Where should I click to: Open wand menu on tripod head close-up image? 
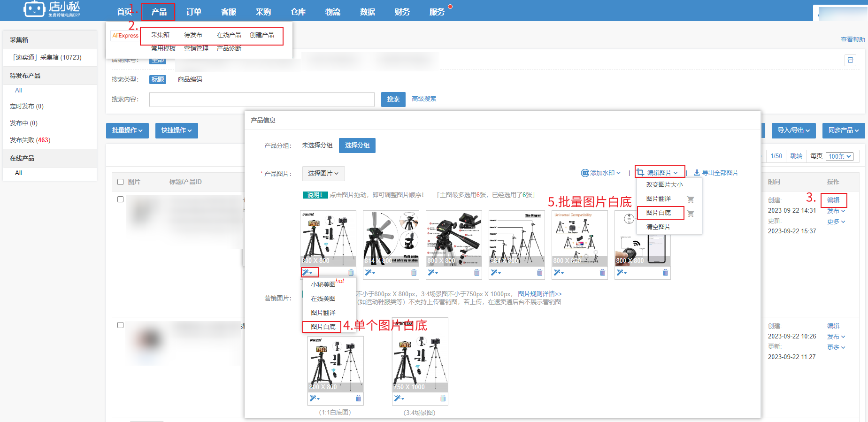point(433,272)
